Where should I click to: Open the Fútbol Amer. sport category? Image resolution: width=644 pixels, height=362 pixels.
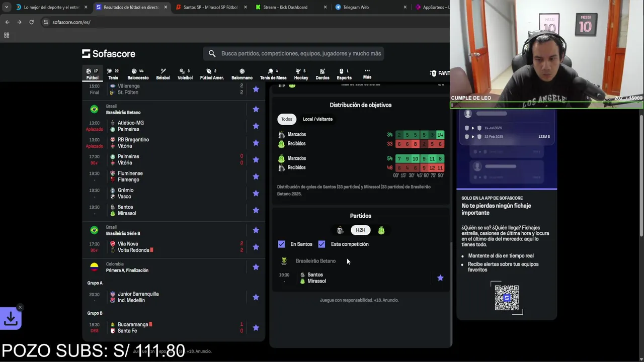pos(212,74)
